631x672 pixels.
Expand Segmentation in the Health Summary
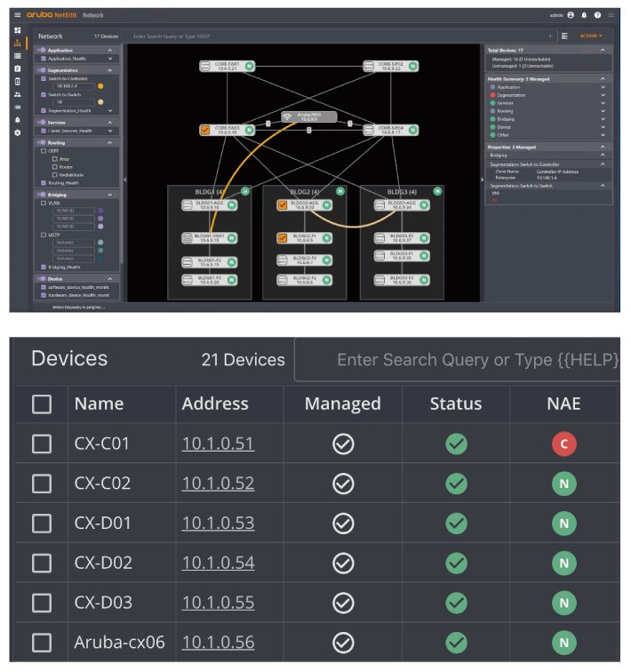603,95
